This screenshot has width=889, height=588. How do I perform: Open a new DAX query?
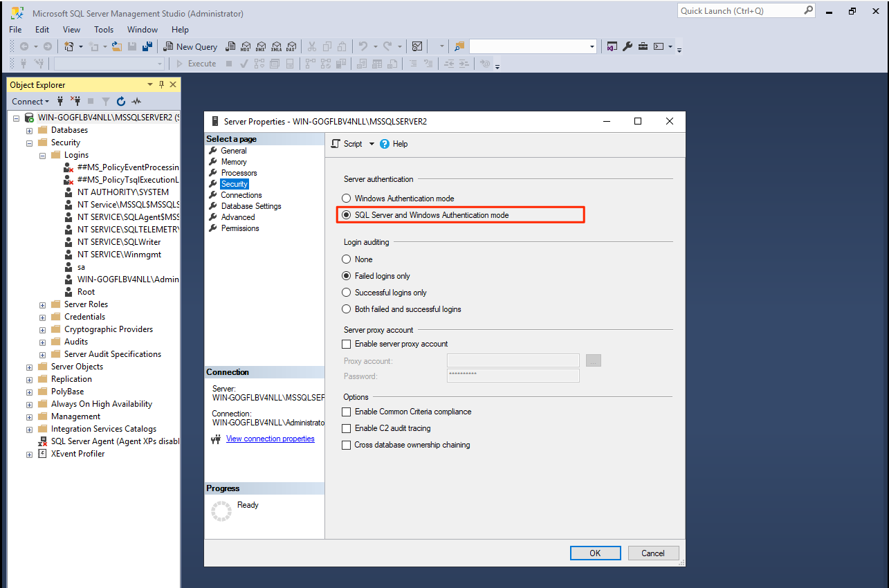click(x=291, y=46)
